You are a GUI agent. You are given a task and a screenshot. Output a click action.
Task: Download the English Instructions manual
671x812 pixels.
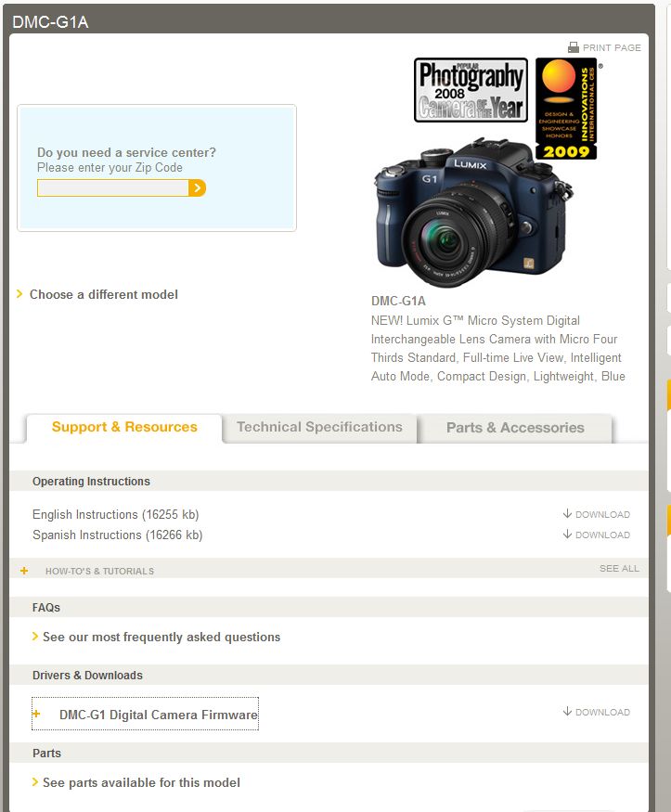pos(602,514)
